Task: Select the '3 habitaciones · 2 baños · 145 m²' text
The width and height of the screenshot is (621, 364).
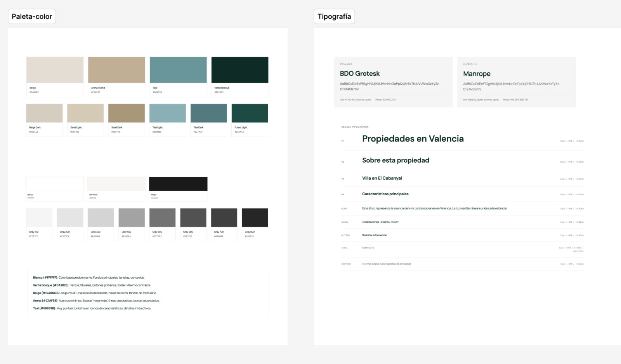Action: coord(380,222)
